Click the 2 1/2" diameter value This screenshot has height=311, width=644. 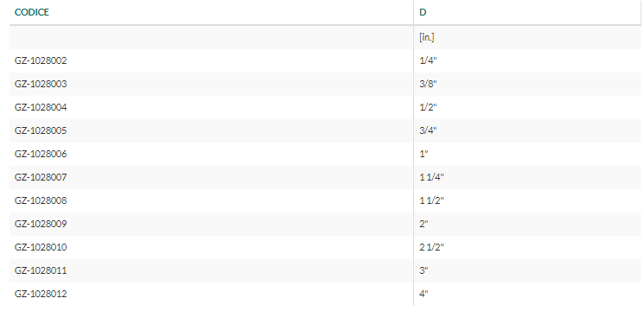431,247
